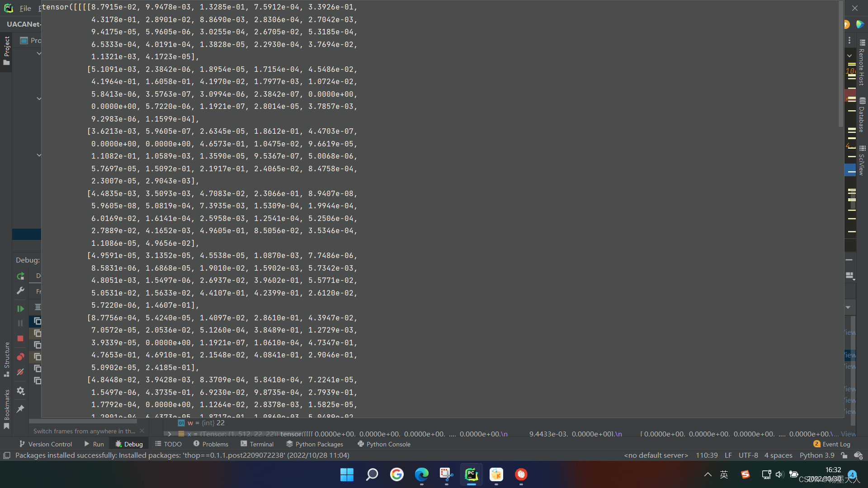This screenshot has width=868, height=488.
Task: Switch to the Run tool window
Action: (x=94, y=444)
